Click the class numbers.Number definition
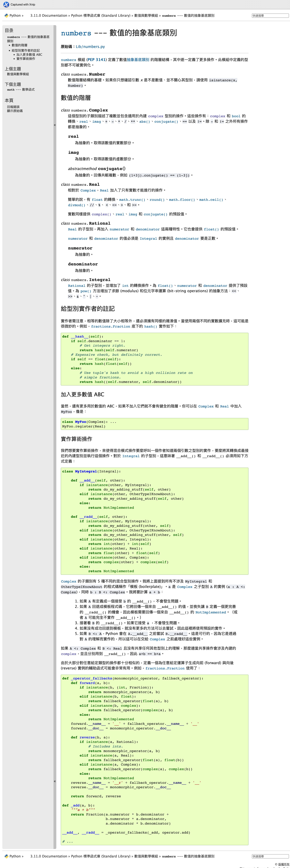290x868 pixels. 83,74
